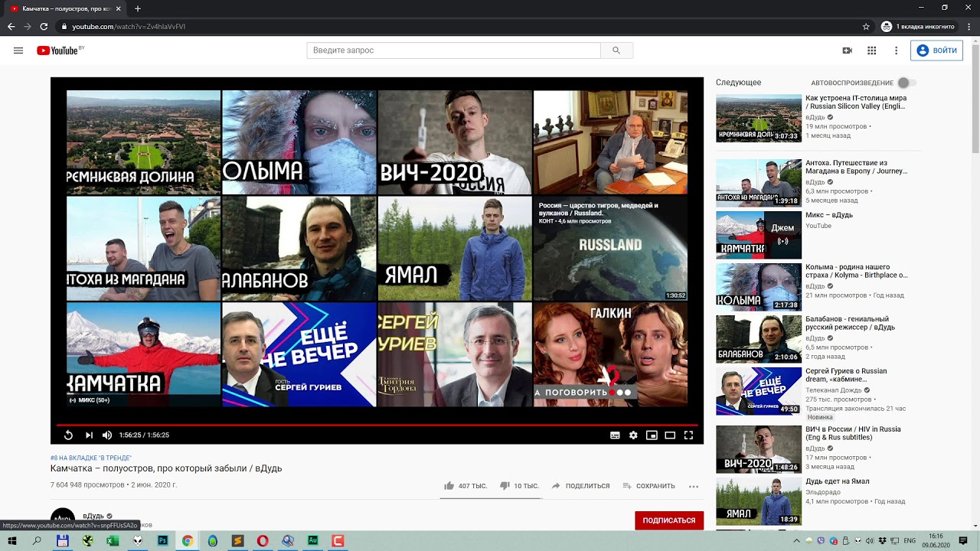Image resolution: width=980 pixels, height=551 pixels.
Task: Launch Photoshop from the taskbar
Action: (x=162, y=540)
